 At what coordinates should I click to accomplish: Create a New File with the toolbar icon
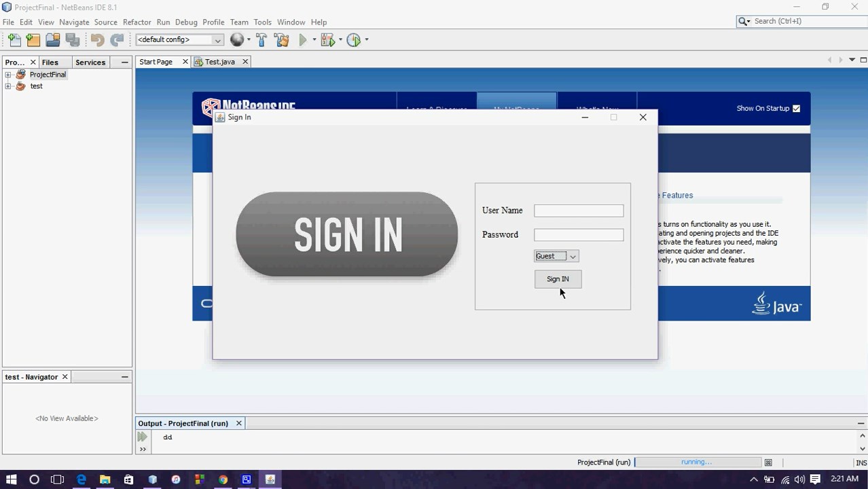(14, 40)
